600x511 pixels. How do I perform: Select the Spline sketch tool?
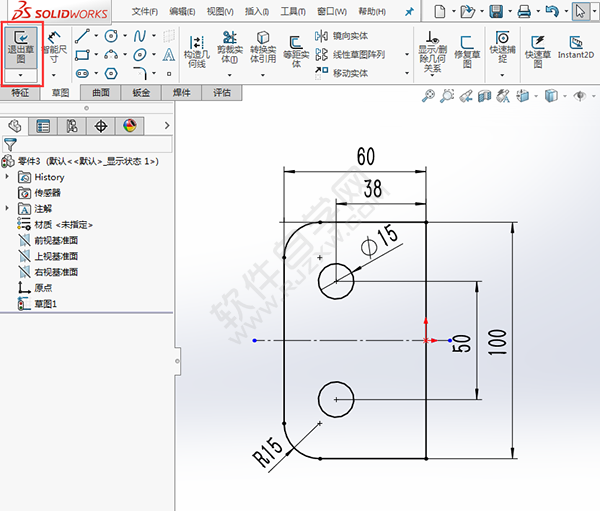[140, 36]
